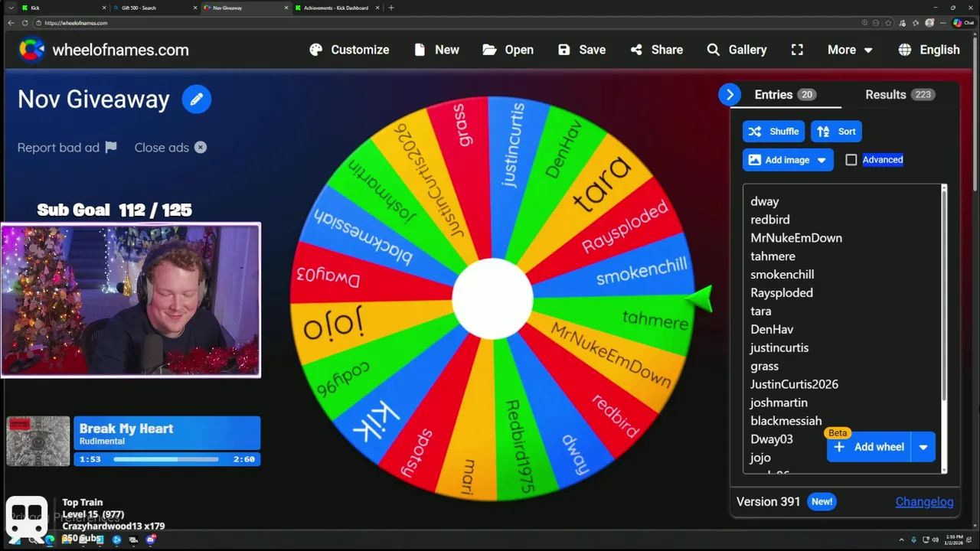Click the Shuffle arrows icon
Screen dimensions: 980x551
(755, 132)
